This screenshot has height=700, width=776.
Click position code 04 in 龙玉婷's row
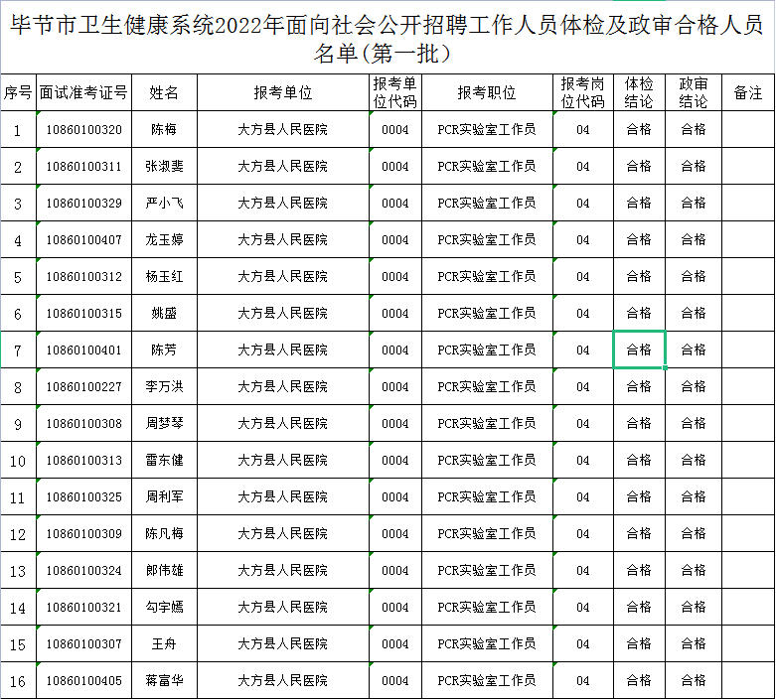(583, 240)
